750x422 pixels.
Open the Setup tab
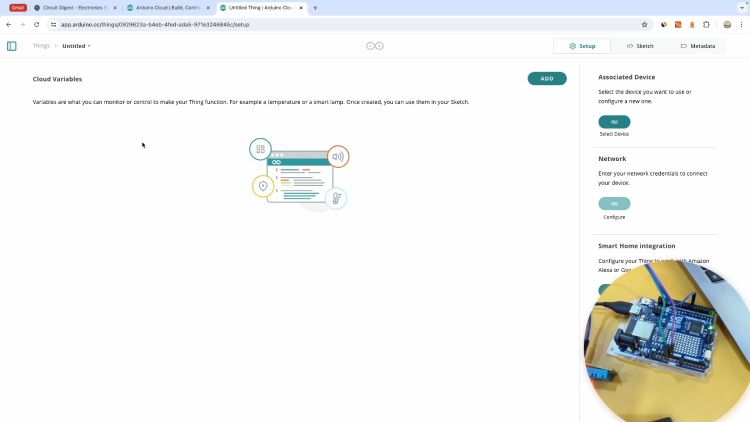coord(582,46)
